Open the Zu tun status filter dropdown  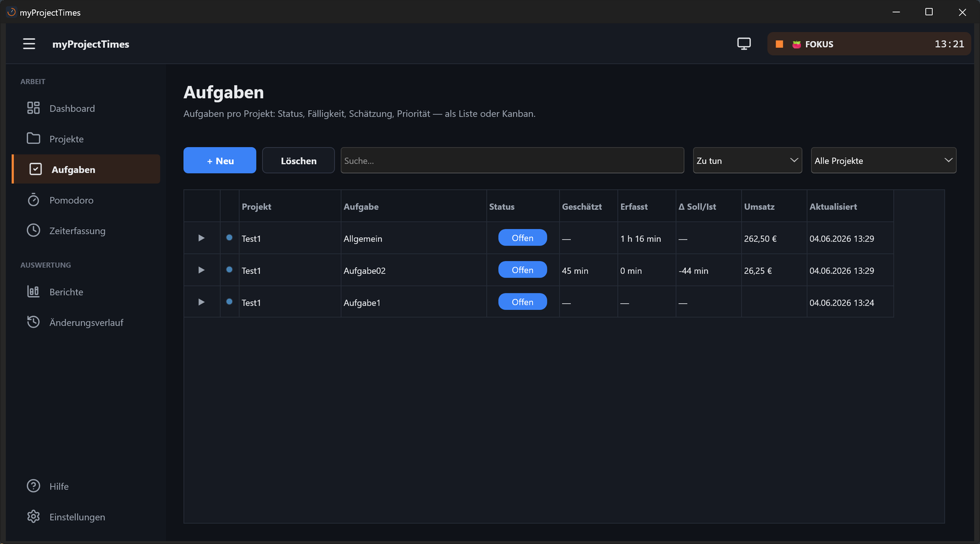747,161
